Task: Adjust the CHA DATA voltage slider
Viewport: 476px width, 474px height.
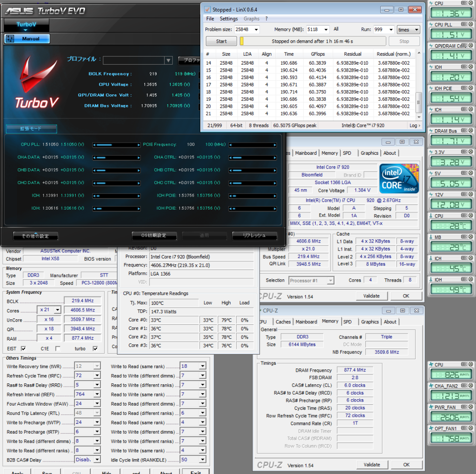Action: point(117,158)
